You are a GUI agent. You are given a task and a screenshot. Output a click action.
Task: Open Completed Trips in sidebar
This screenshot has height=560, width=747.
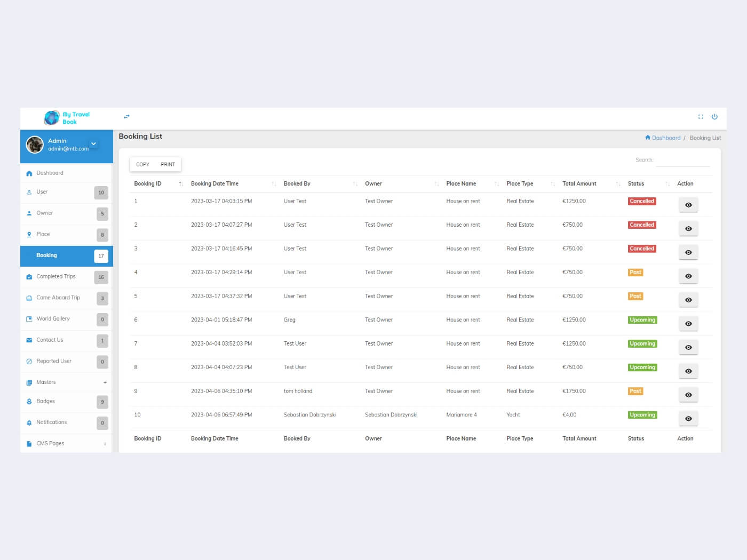[x=56, y=277]
